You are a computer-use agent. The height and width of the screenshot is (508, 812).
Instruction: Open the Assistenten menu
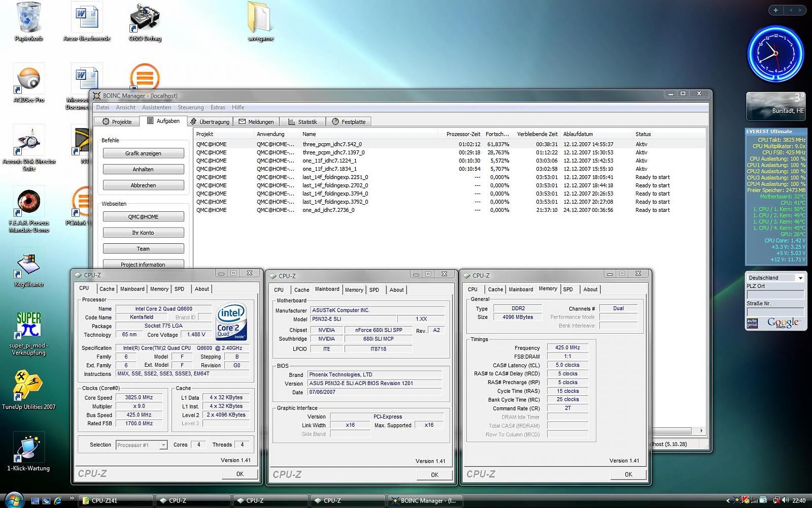click(x=156, y=107)
